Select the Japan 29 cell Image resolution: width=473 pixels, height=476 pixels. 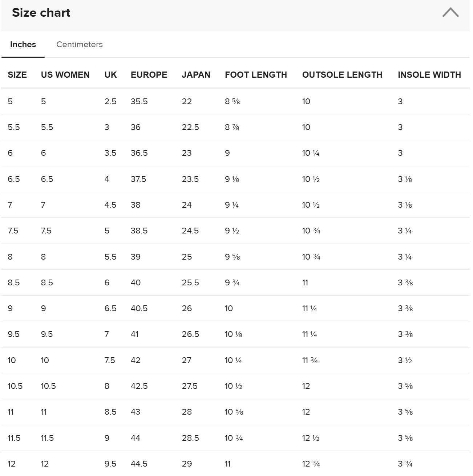(x=187, y=464)
